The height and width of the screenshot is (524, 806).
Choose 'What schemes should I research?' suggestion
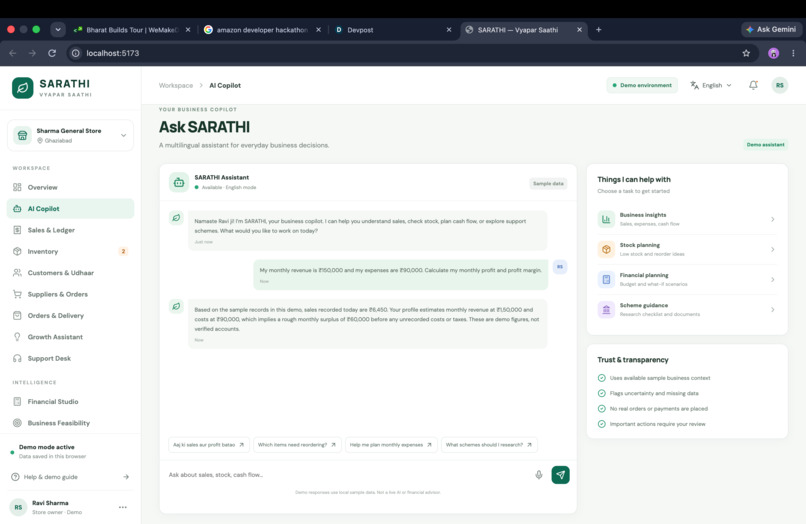coord(489,445)
